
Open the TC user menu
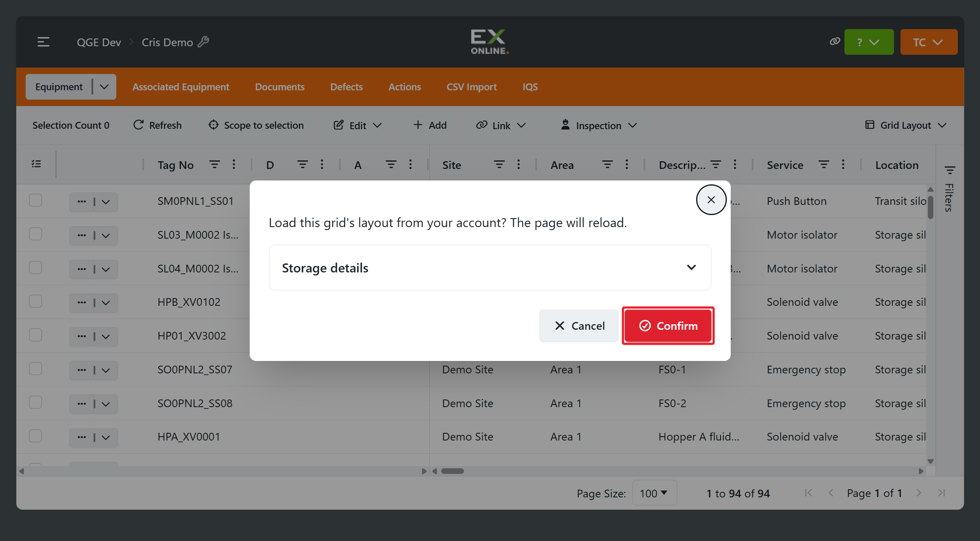pyautogui.click(x=929, y=42)
